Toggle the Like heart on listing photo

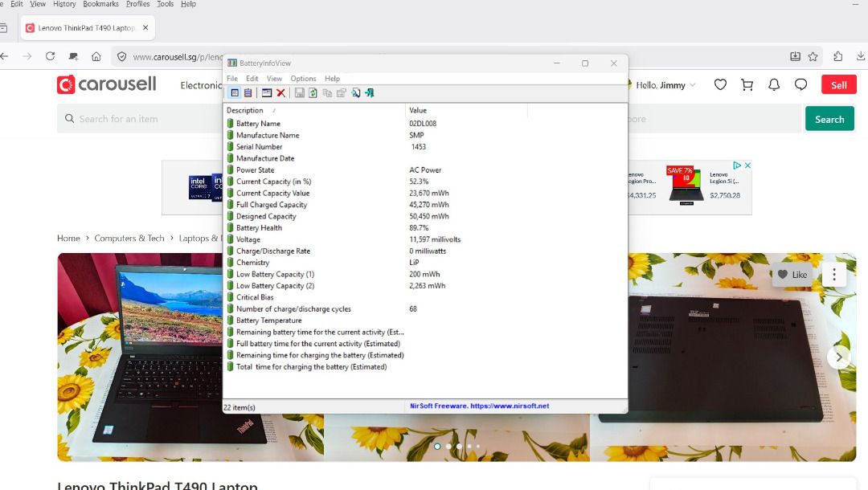792,275
